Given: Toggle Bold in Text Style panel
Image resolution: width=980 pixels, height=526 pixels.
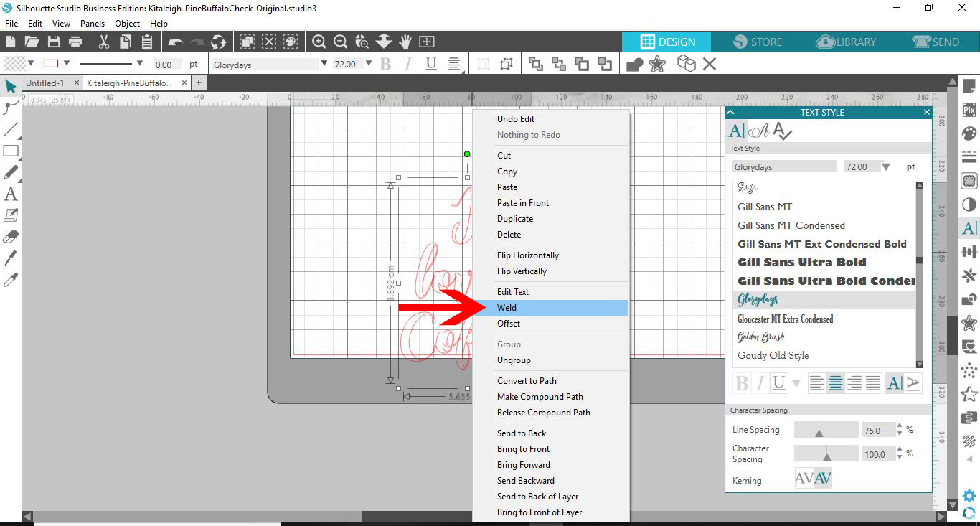Looking at the screenshot, I should click(742, 383).
